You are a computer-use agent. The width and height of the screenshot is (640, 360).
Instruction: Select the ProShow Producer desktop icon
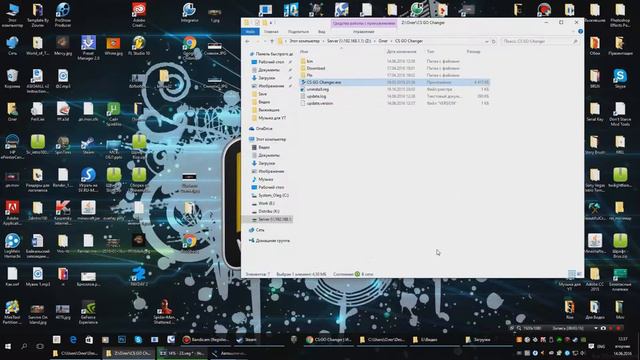pos(62,15)
